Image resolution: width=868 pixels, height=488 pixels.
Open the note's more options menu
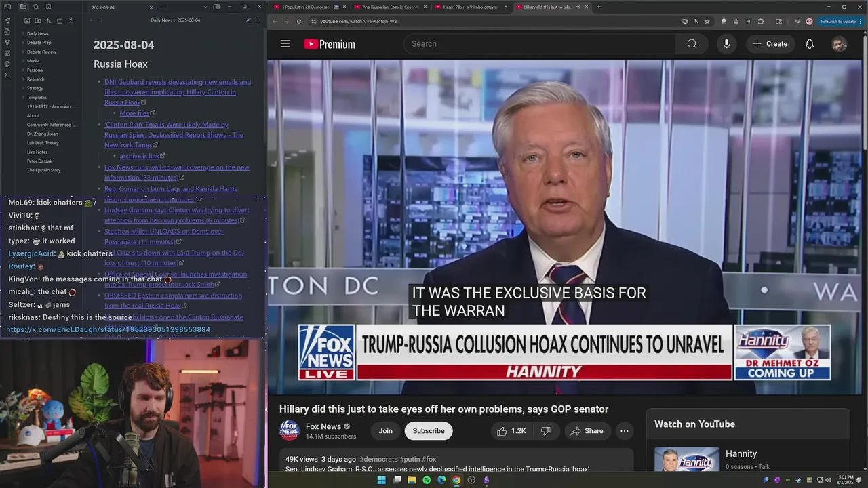coord(258,20)
